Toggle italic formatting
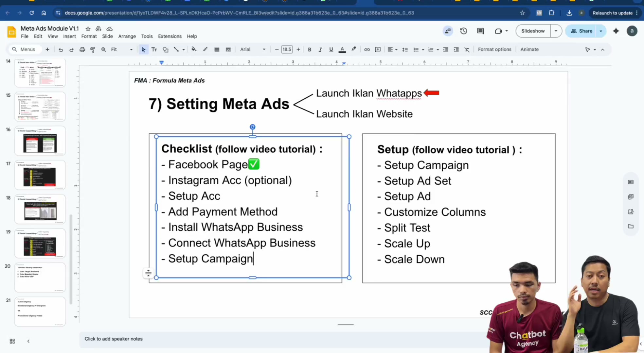 tap(320, 50)
